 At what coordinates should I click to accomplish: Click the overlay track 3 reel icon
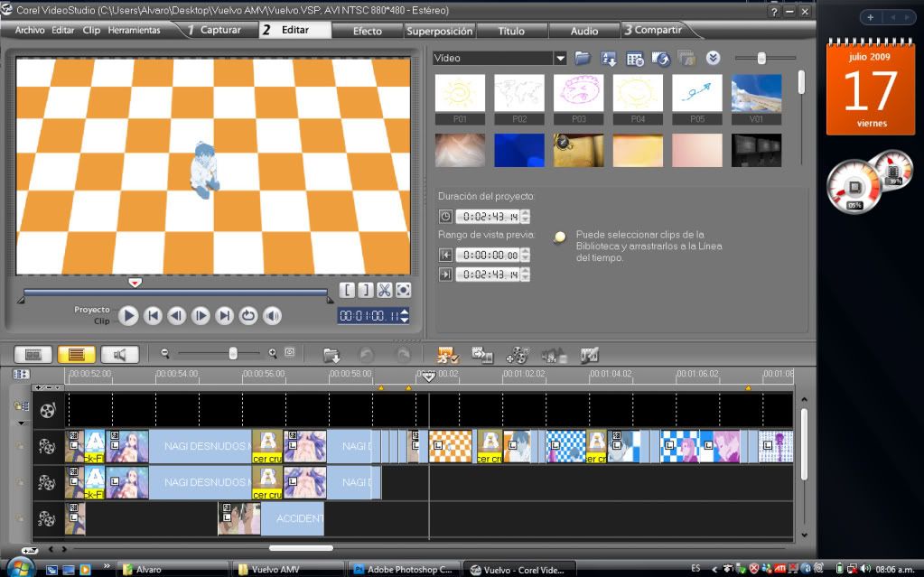pos(47,519)
